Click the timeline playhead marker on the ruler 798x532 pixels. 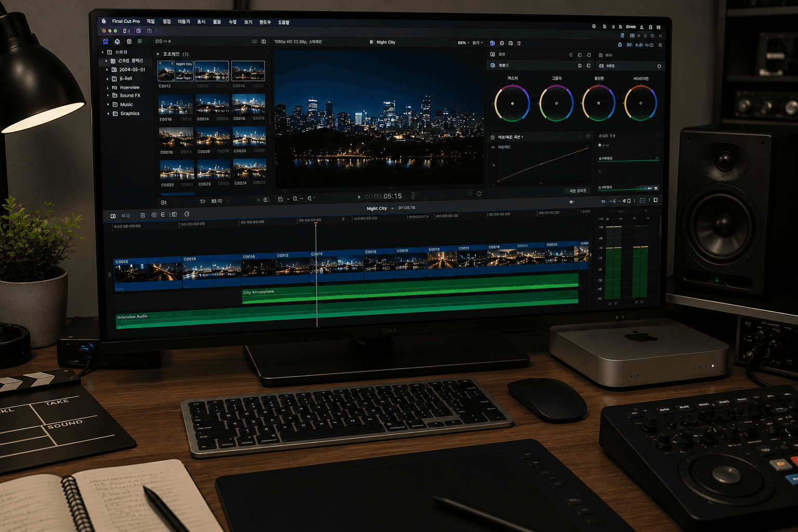click(315, 224)
